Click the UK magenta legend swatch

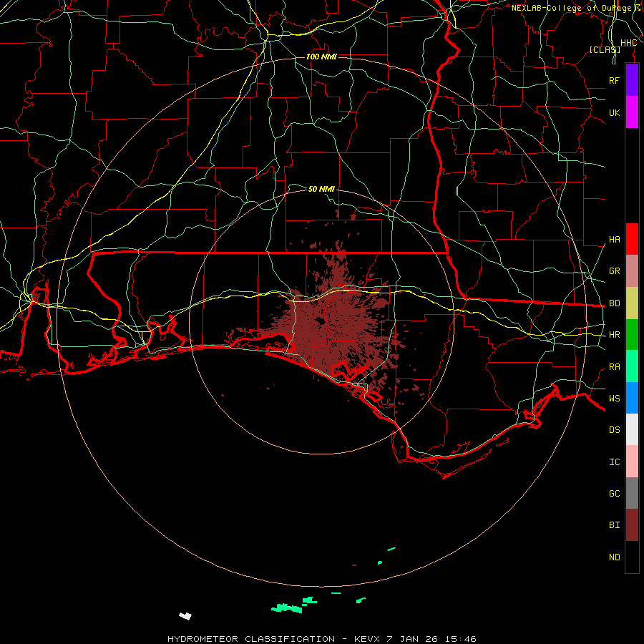(x=632, y=112)
